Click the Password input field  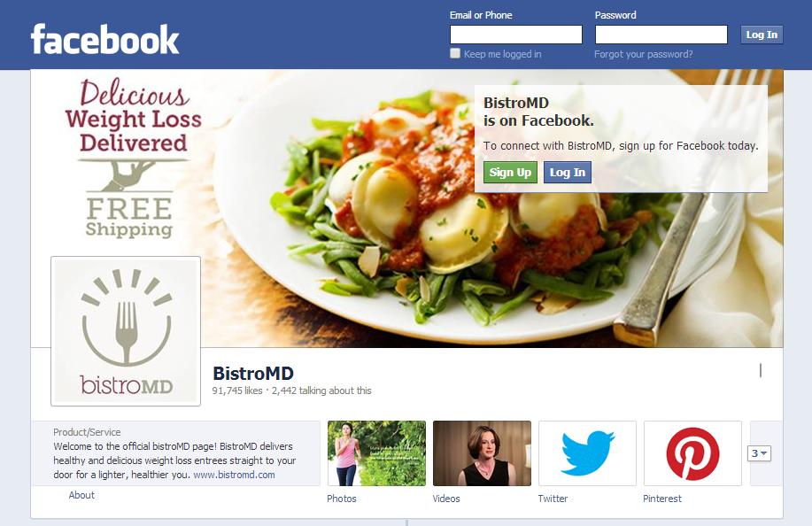[661, 35]
